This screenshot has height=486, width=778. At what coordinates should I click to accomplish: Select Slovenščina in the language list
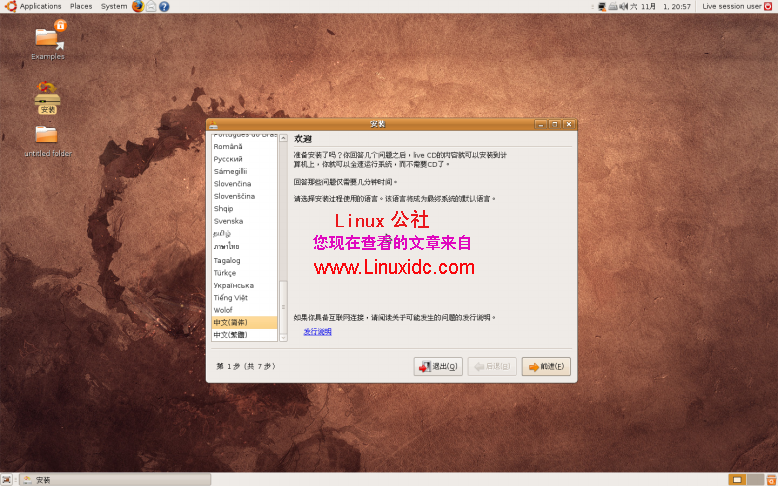pos(244,196)
